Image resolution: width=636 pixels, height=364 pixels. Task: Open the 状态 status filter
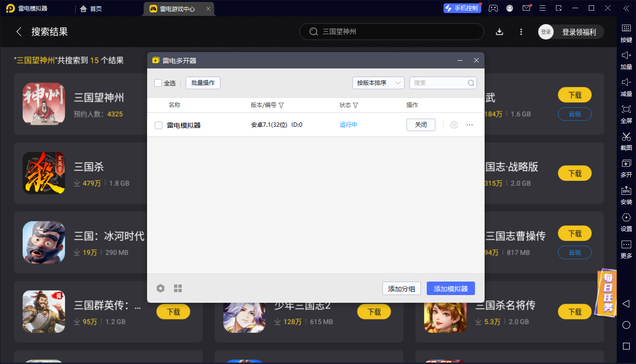point(355,105)
